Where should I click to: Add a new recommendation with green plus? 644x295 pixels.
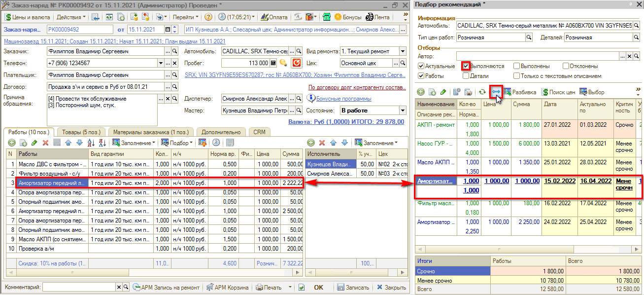coord(421,92)
